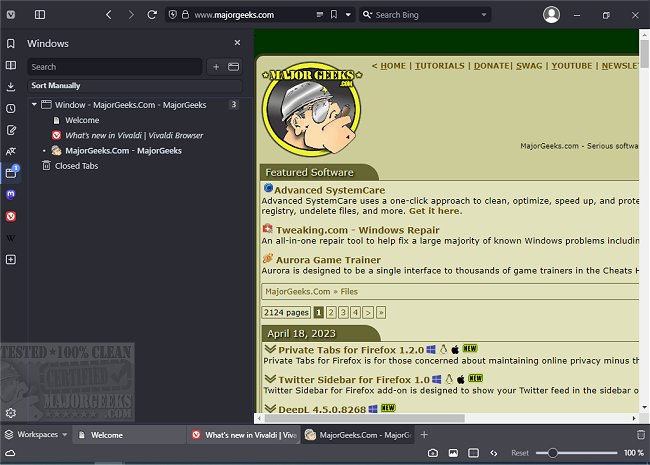Open the Wikipedia web panel
The image size is (650, 465).
10,238
